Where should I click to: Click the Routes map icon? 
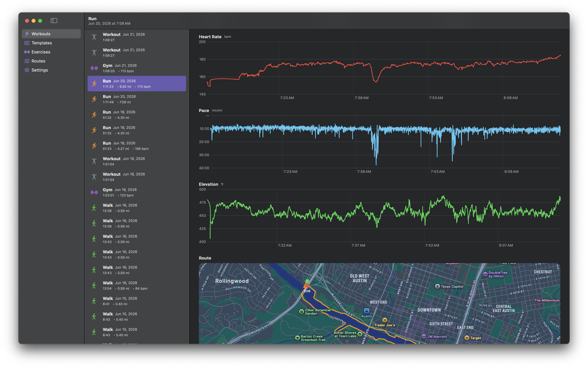point(27,61)
